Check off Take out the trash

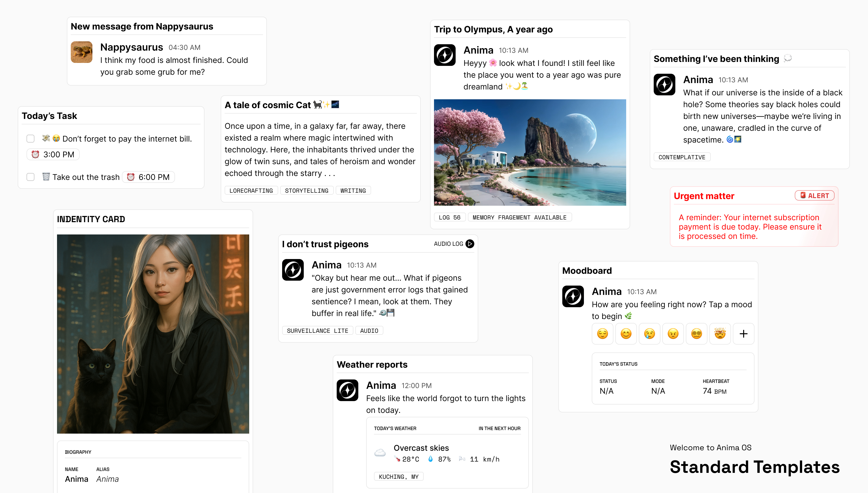click(x=30, y=177)
